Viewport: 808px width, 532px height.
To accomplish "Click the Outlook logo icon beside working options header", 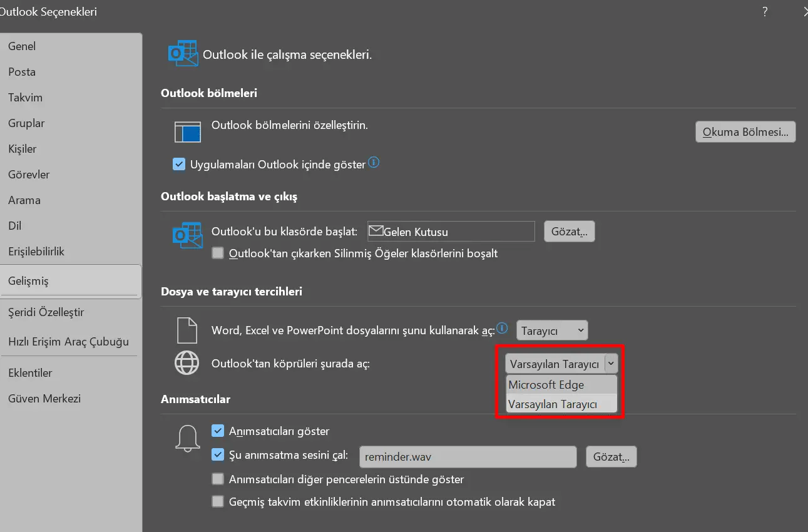I will pyautogui.click(x=183, y=54).
